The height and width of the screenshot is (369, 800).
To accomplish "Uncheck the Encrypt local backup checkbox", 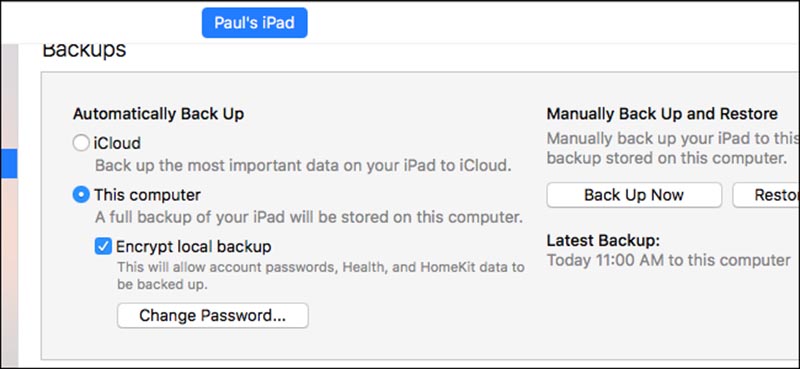I will click(x=103, y=247).
